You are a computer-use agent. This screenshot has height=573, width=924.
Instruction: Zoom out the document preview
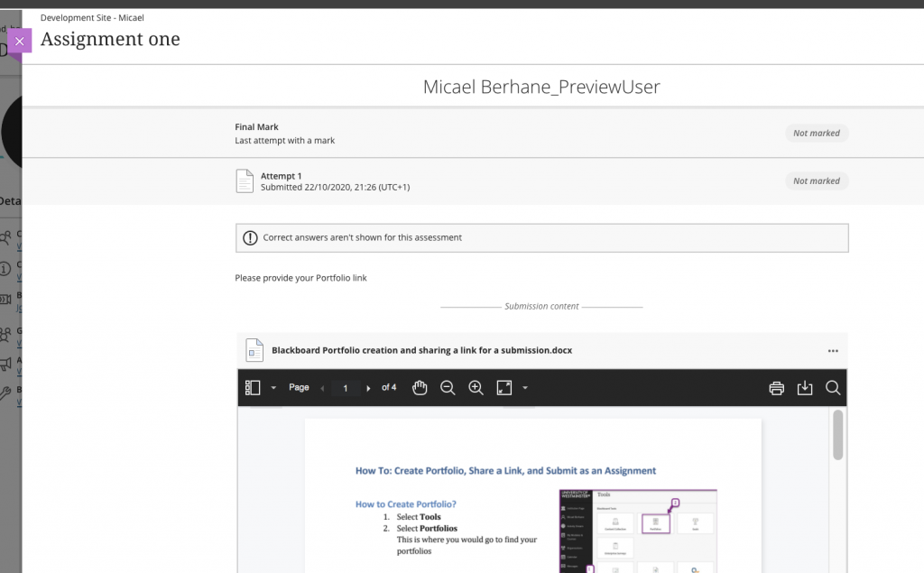point(448,387)
